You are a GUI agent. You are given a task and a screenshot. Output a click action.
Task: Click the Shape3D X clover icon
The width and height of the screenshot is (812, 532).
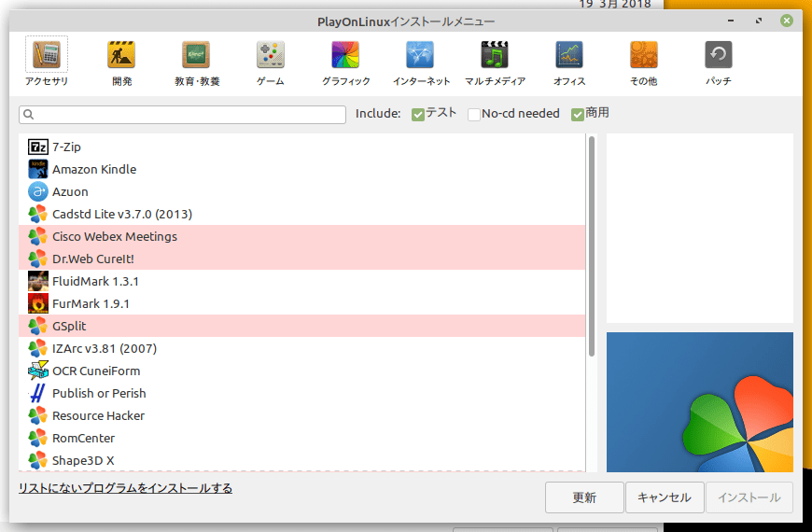click(38, 460)
